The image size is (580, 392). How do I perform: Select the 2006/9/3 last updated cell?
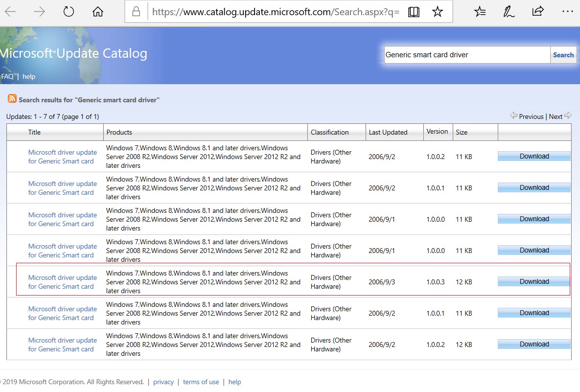point(382,282)
